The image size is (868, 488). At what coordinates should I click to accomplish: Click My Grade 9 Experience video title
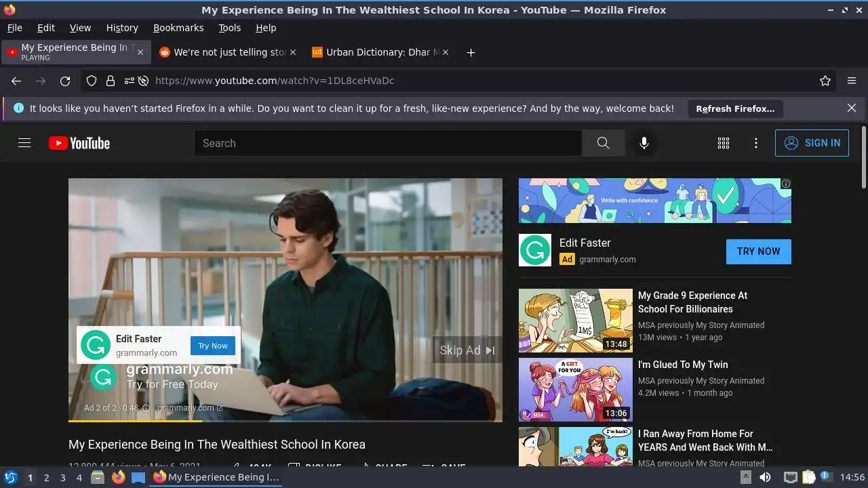[692, 302]
